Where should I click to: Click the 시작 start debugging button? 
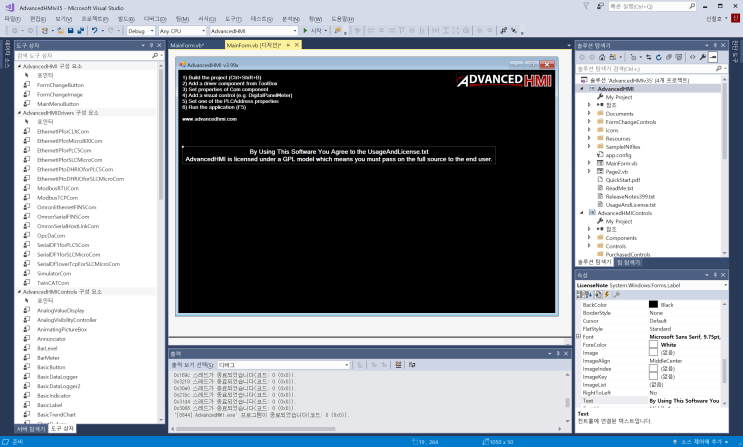point(313,30)
